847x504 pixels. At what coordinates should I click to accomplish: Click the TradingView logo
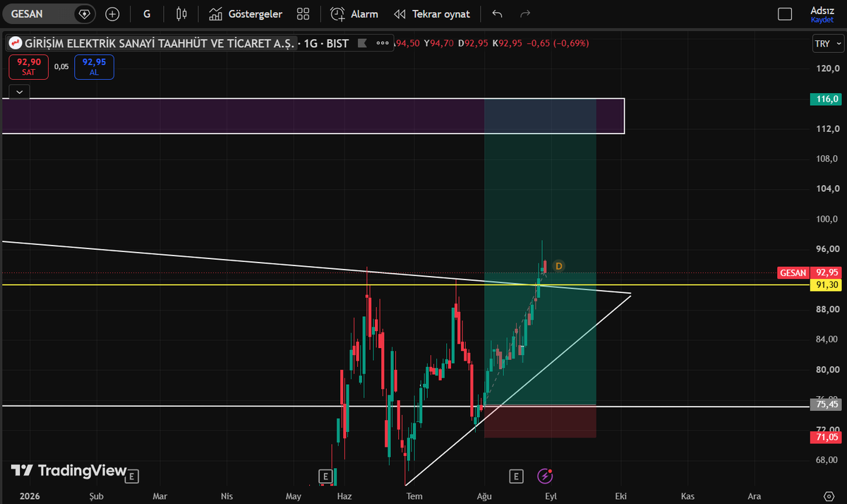tap(68, 471)
